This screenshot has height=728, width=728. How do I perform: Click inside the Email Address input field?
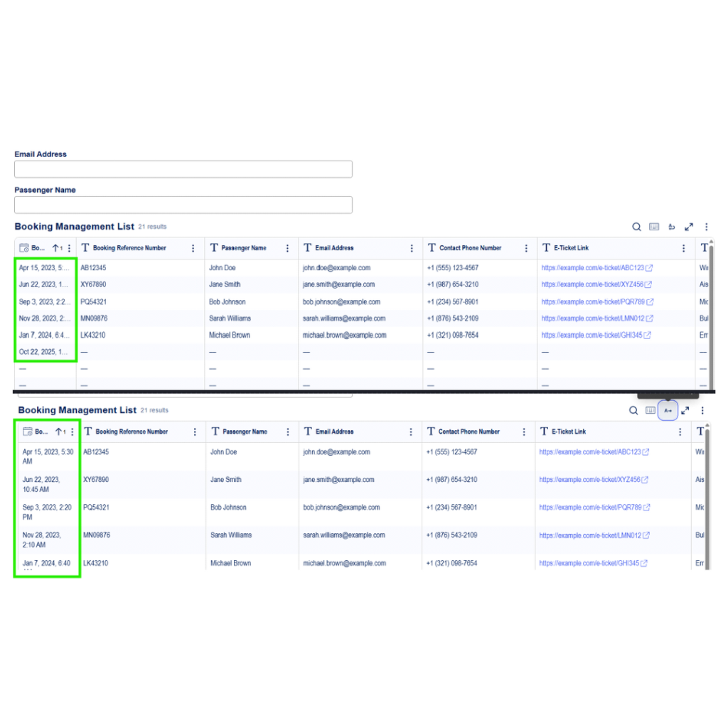click(183, 169)
